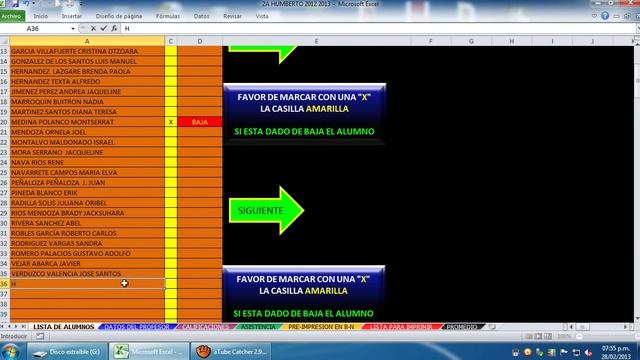The height and width of the screenshot is (360, 640).
Task: Cancel the cell entry with the X icon
Action: pos(93,28)
